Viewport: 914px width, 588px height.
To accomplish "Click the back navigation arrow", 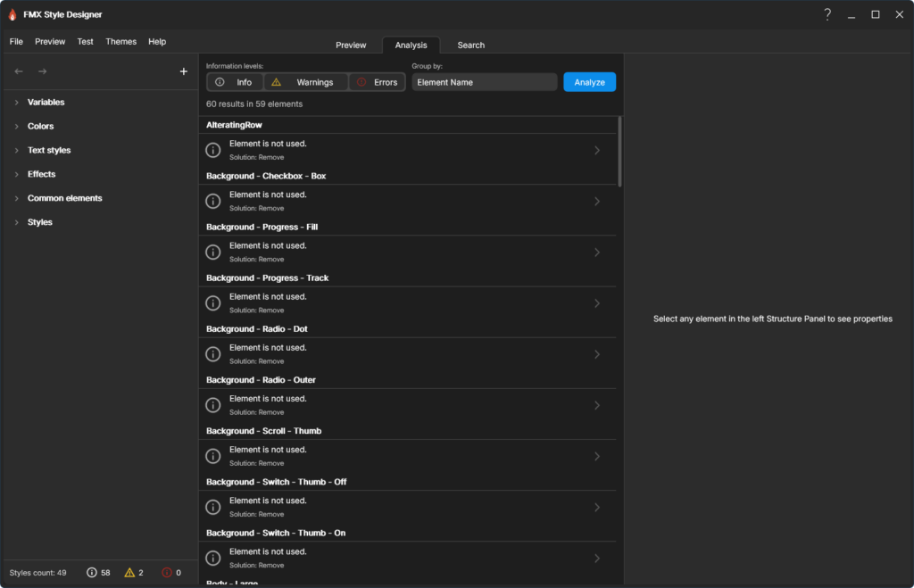I will (19, 71).
